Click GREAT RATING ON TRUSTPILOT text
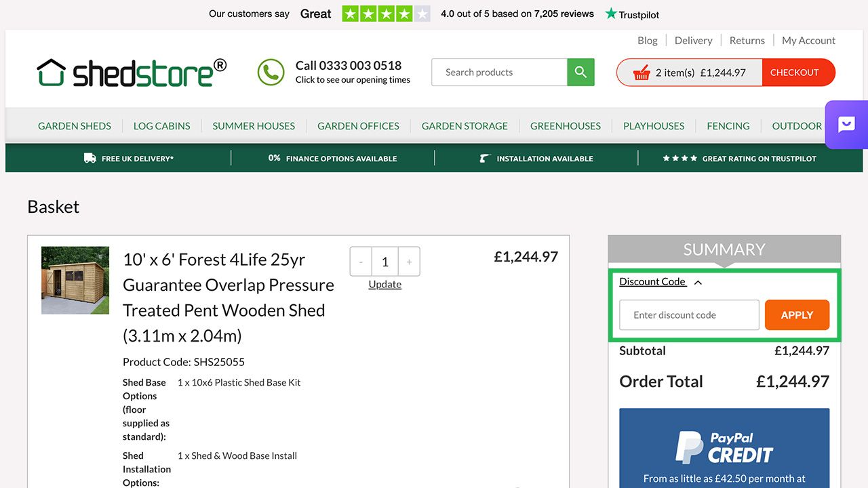The width and height of the screenshot is (868, 488). click(x=759, y=159)
